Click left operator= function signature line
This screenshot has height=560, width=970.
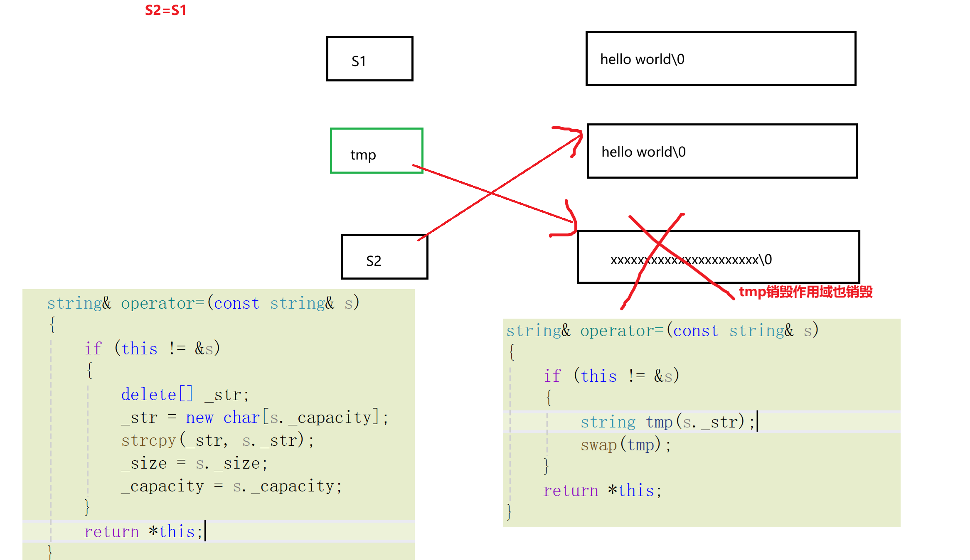pyautogui.click(x=203, y=303)
